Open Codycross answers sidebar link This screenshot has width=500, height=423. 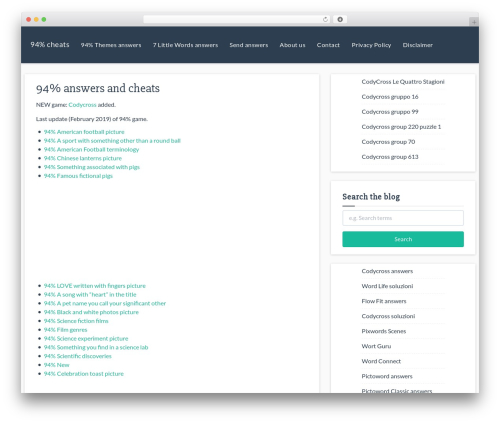387,271
